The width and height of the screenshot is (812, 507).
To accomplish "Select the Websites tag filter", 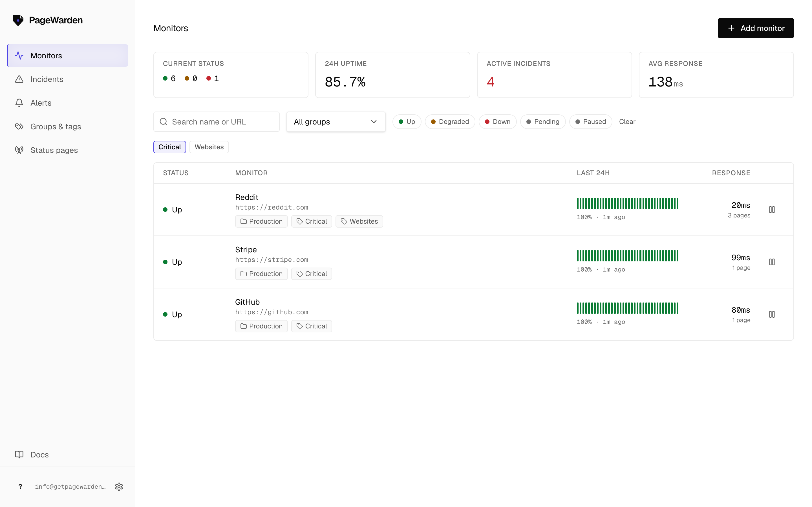I will 209,147.
